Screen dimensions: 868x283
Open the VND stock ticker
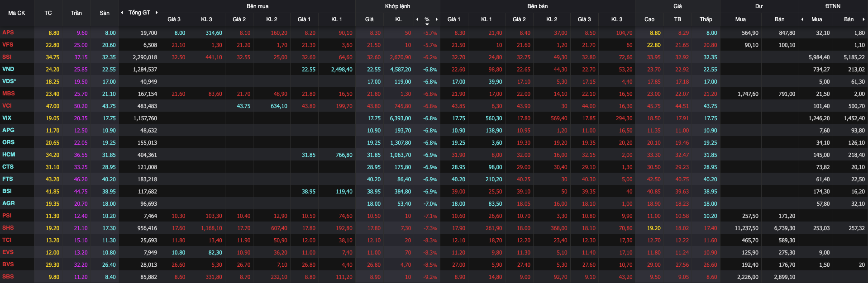point(8,69)
